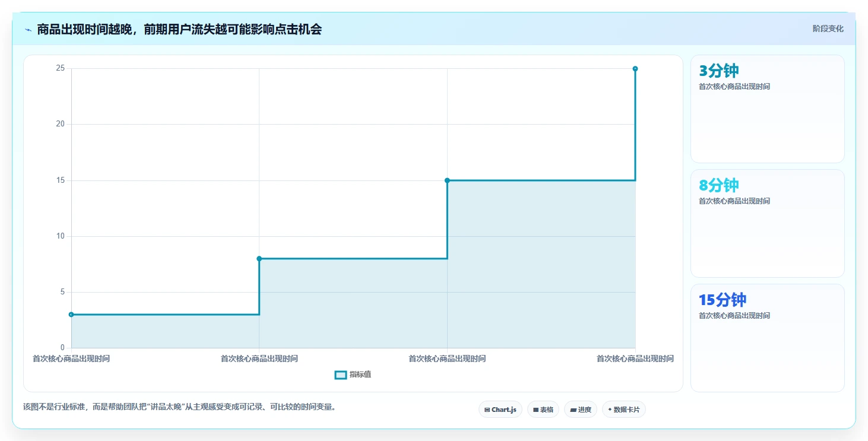Viewport: 868px width, 441px height.
Task: Click the caption under the 3分钟 value
Action: 734,87
